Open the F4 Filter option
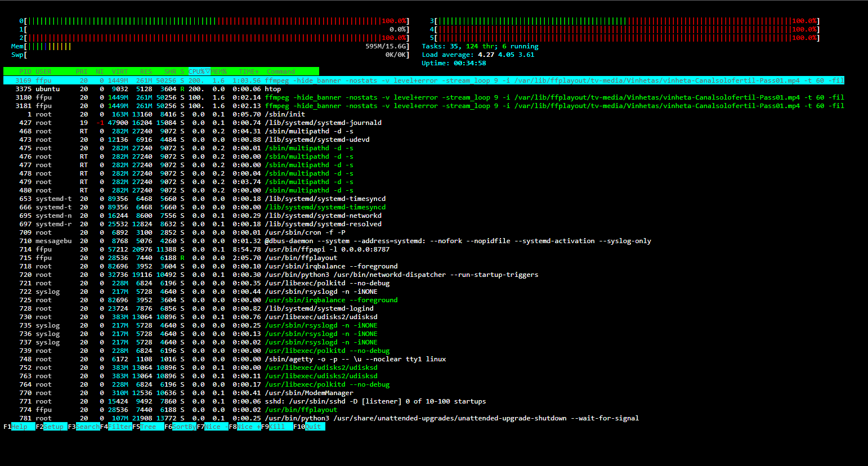 (119, 427)
